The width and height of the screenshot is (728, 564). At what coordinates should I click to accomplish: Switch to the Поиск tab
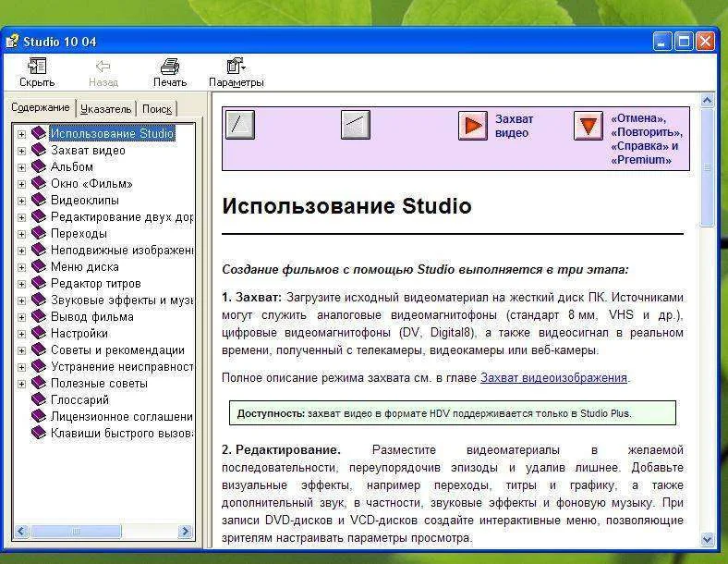tap(157, 109)
